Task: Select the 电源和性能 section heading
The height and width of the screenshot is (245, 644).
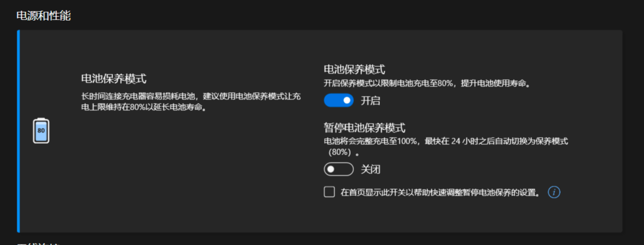Action: [43, 16]
